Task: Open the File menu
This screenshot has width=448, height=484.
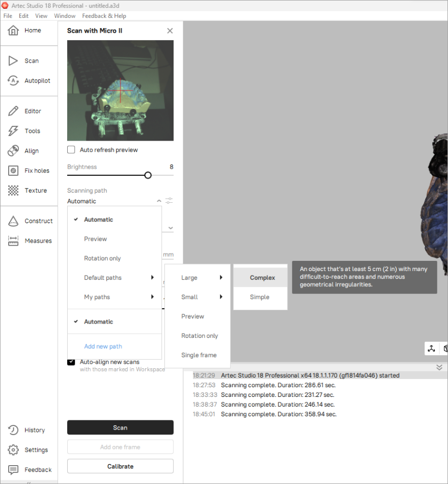Action: coord(8,16)
